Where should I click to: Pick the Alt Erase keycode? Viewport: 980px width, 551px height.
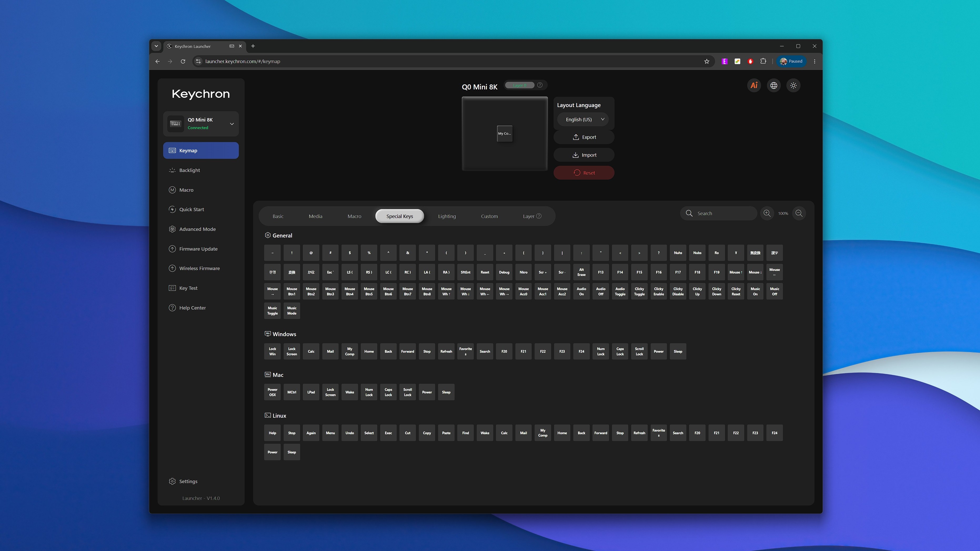coord(581,272)
